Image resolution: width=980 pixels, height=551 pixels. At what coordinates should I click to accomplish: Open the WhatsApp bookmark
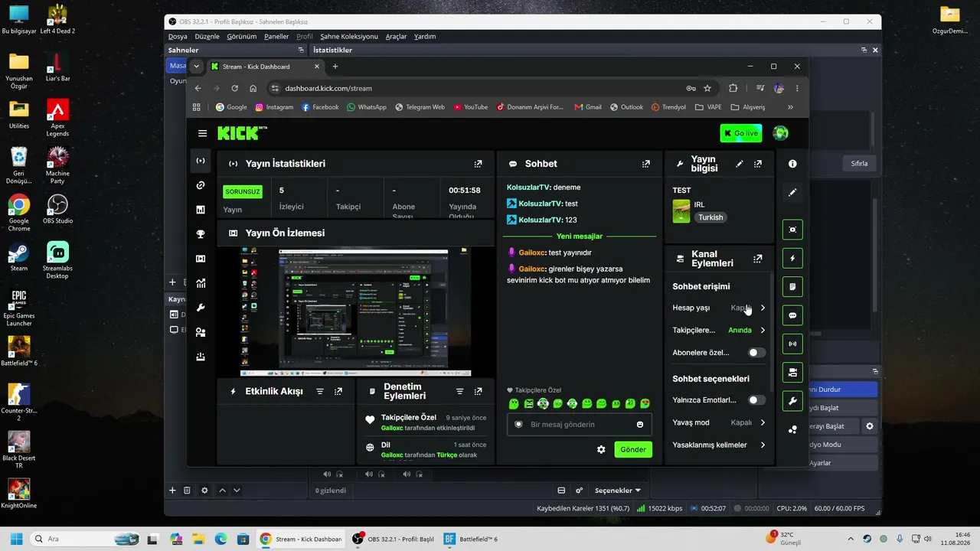point(367,107)
